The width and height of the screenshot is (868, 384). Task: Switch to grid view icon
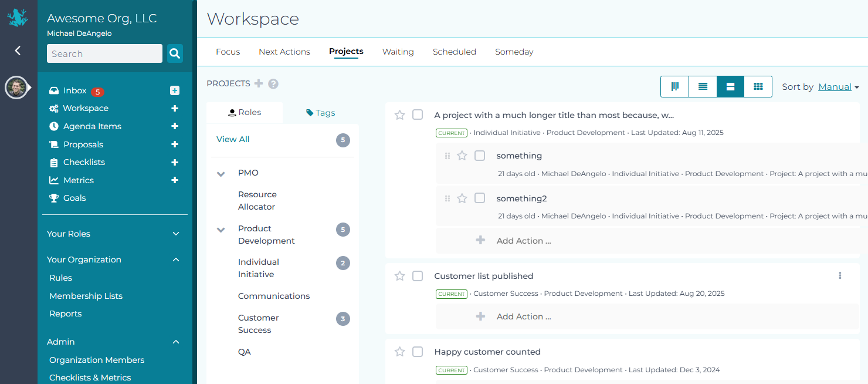[x=758, y=87]
